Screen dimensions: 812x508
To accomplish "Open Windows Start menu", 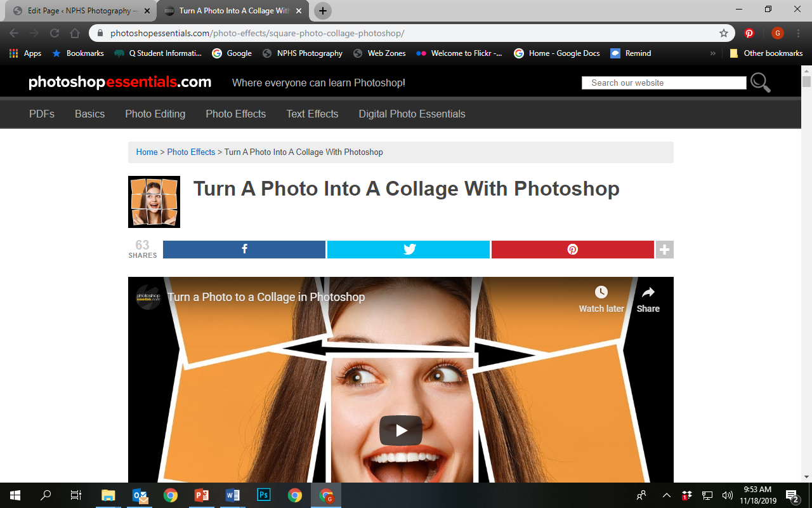I will [15, 495].
